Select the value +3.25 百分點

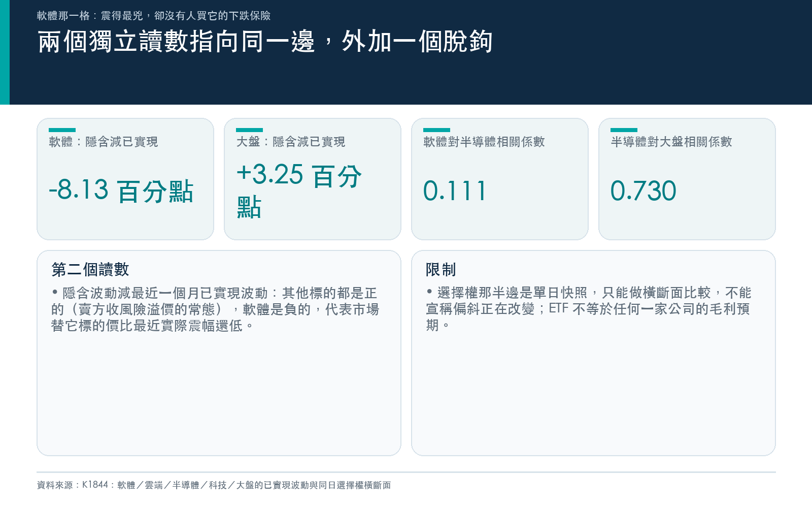pyautogui.click(x=299, y=190)
